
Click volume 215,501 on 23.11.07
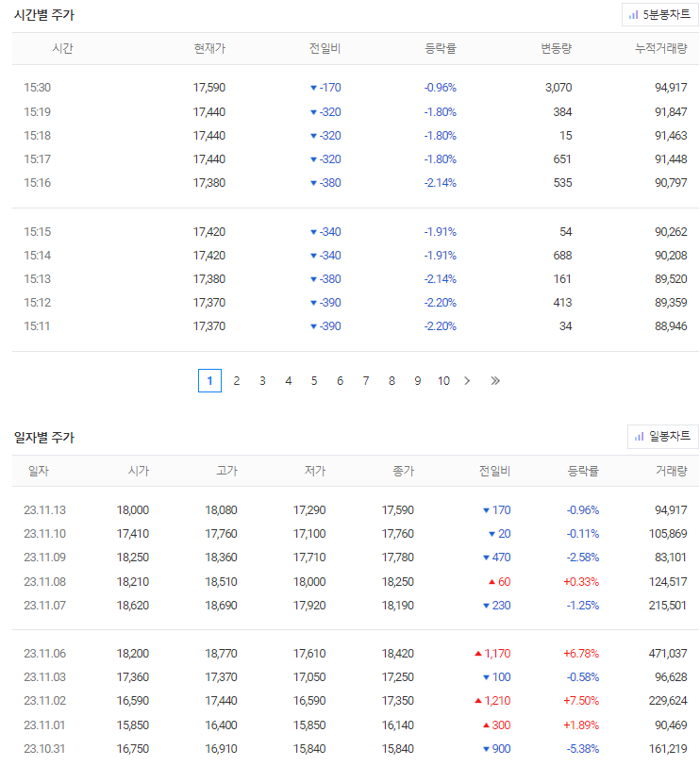point(668,606)
